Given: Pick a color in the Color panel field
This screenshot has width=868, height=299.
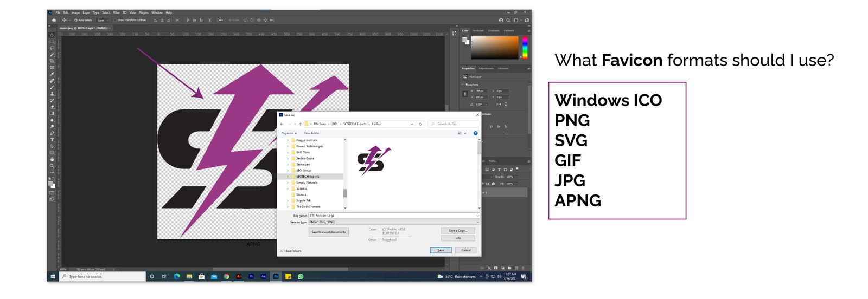Looking at the screenshot, I should 494,48.
